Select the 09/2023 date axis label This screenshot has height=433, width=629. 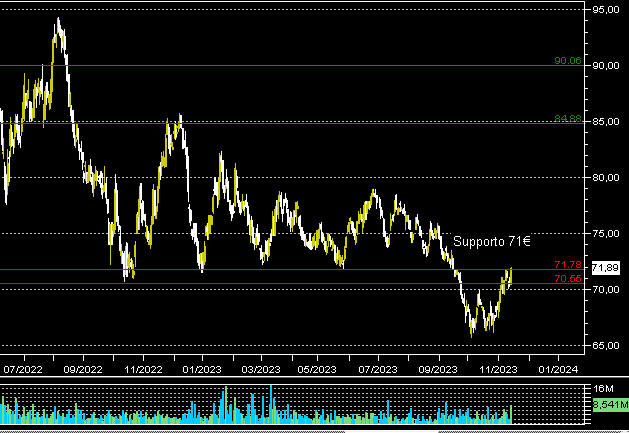tap(438, 369)
